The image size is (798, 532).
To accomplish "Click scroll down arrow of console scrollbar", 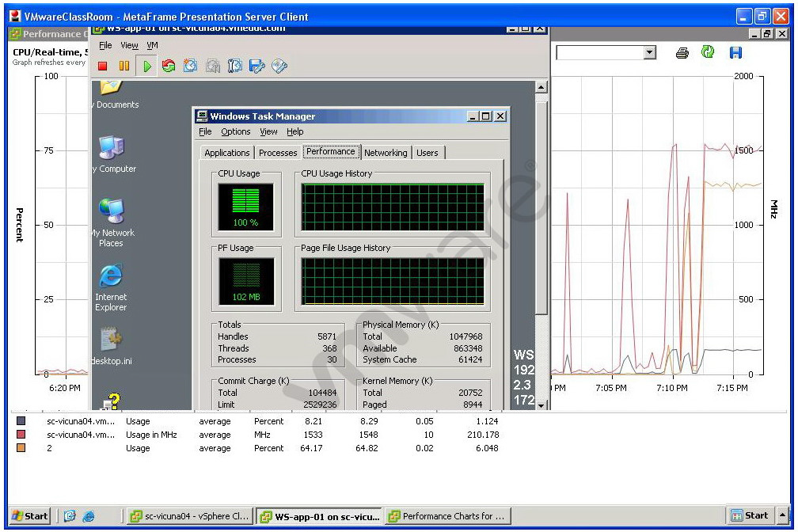I will 541,405.
